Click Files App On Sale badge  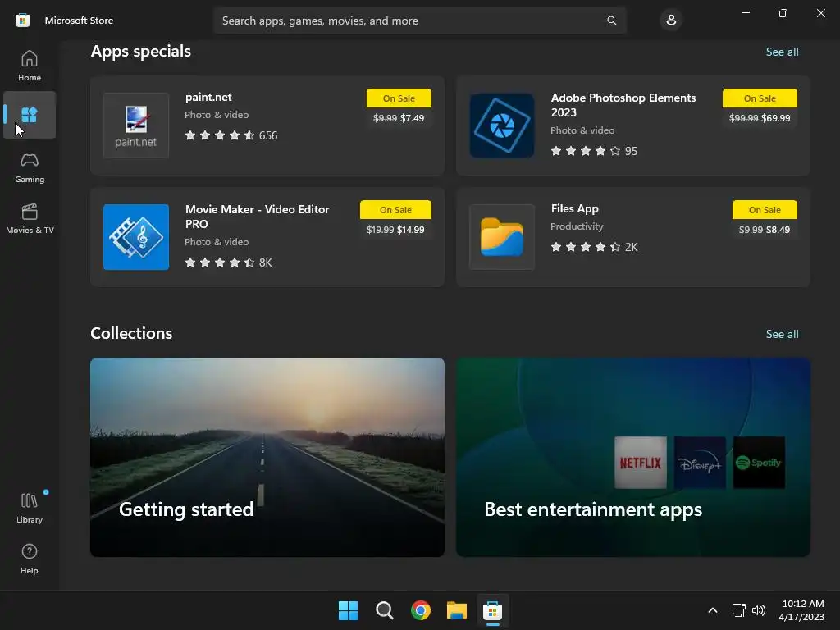(765, 209)
